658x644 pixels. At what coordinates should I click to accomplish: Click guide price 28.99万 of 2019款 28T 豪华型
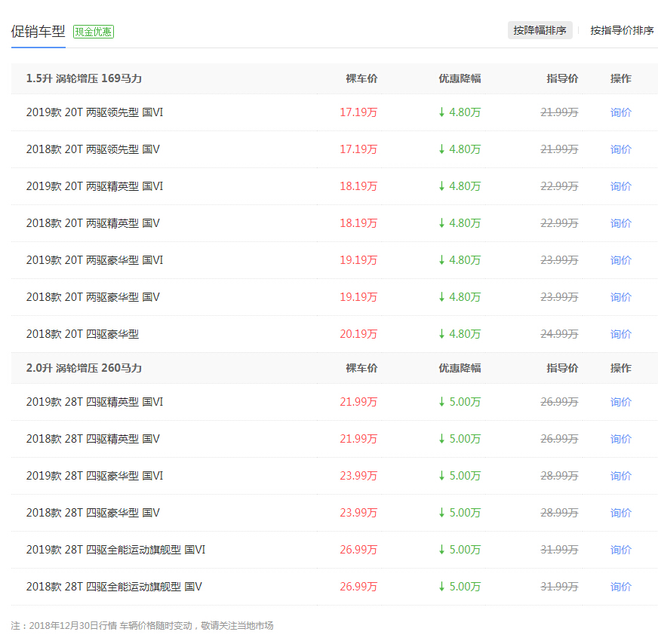pos(559,475)
